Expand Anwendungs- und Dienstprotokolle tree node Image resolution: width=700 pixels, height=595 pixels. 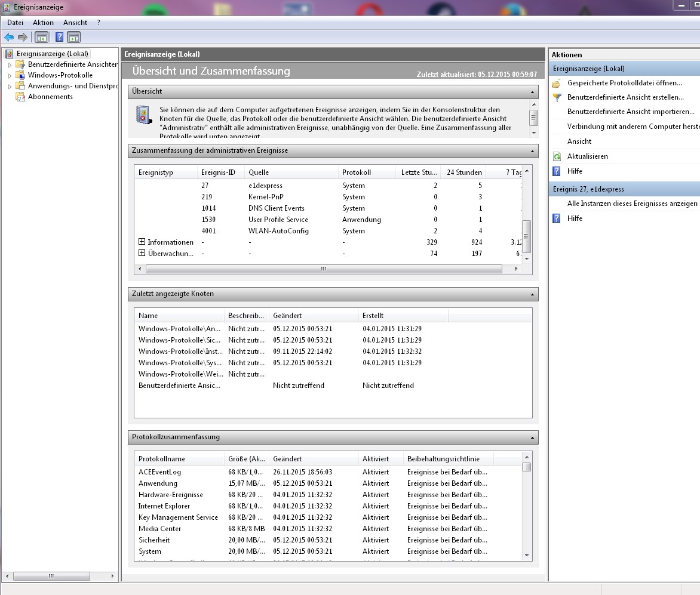pos(10,86)
